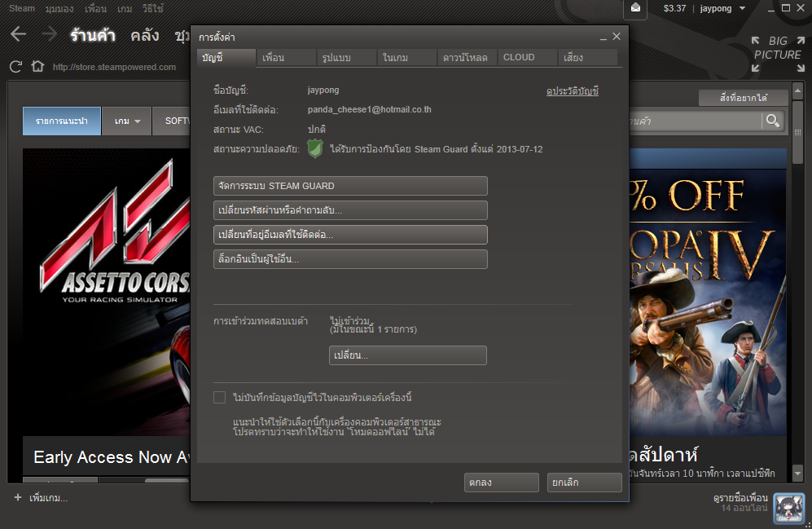Open the jaypong account dropdown
812x529 pixels.
723,8
